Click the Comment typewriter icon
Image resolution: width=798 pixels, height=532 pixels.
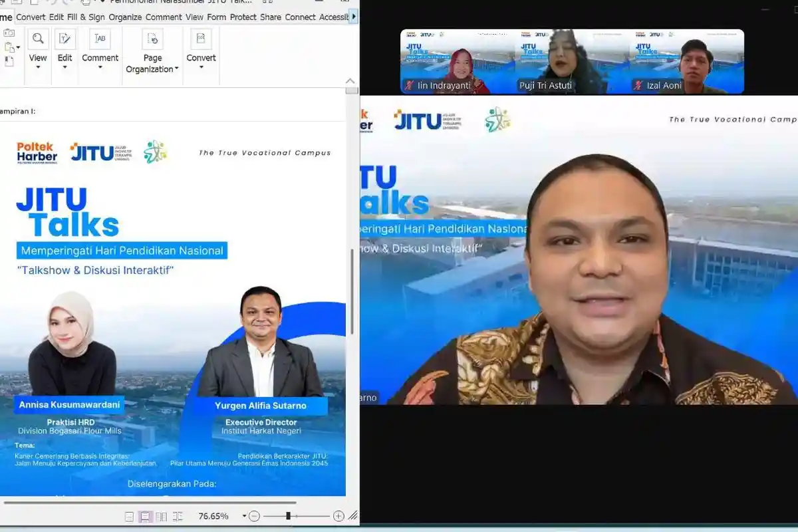100,39
